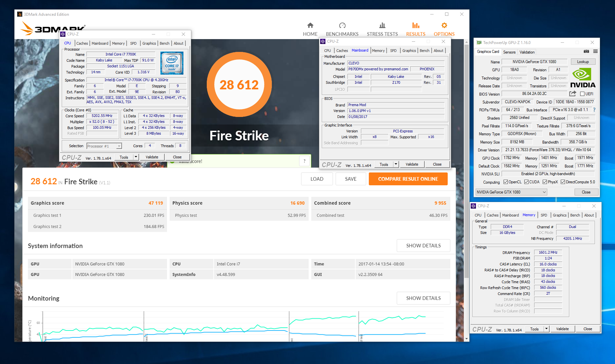Open Tools dropdown arrow in Mainboard window

[x=396, y=164]
